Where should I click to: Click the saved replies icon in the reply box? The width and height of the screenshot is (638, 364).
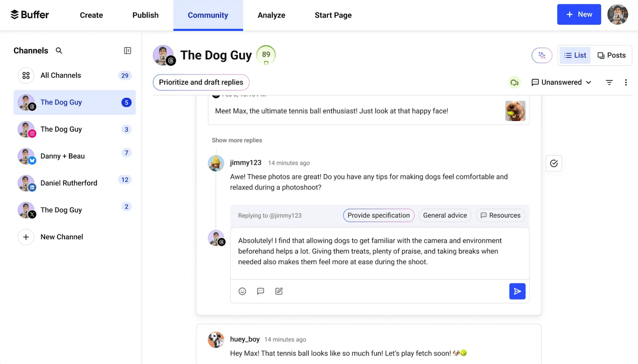click(x=260, y=291)
